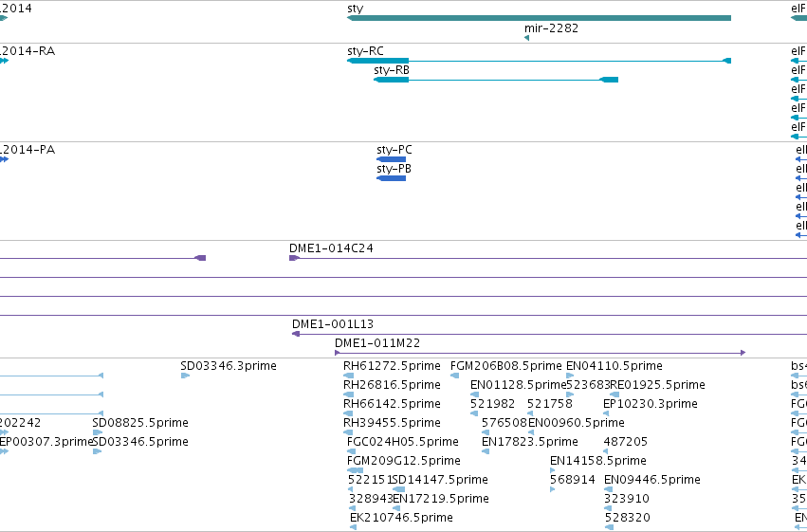Select the sty-RB transcript label
Viewport: 807px width, 532px height.
pos(392,70)
